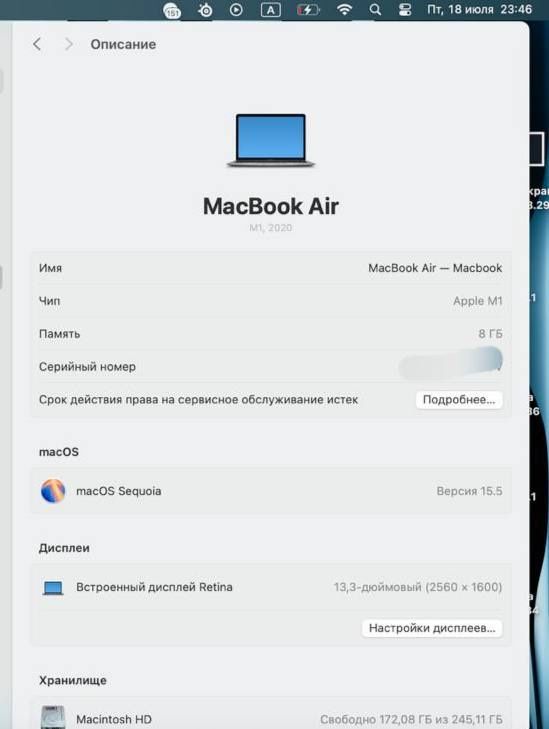Click the gear-like menu bar icon
Image resolution: width=549 pixels, height=729 pixels.
[205, 10]
